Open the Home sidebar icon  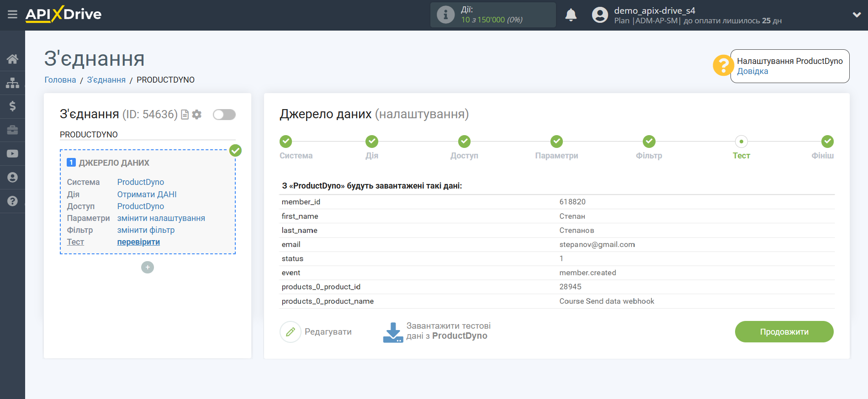12,59
